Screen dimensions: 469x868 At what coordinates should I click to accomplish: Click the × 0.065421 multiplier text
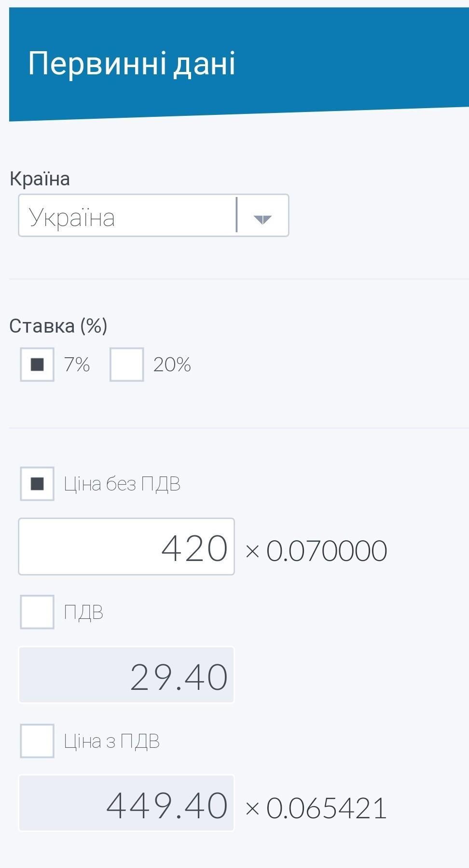point(316,808)
